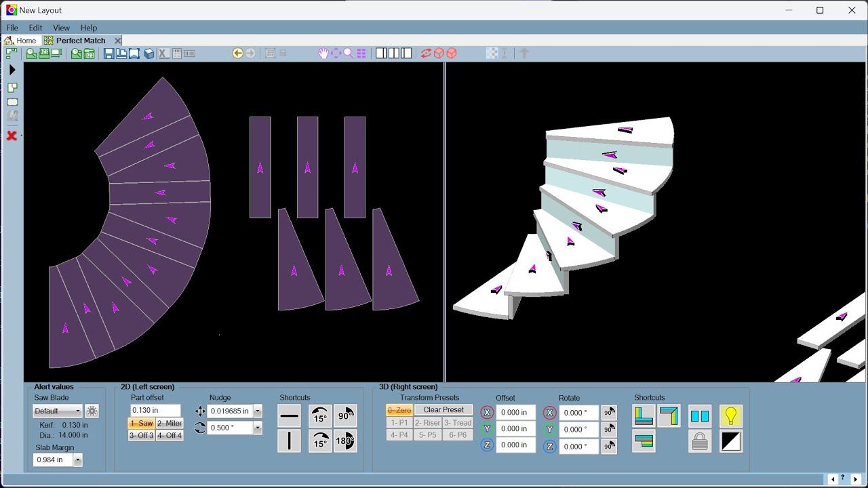Select the pink magnifier zoom tool
The height and width of the screenshot is (488, 868).
pyautogui.click(x=349, y=54)
